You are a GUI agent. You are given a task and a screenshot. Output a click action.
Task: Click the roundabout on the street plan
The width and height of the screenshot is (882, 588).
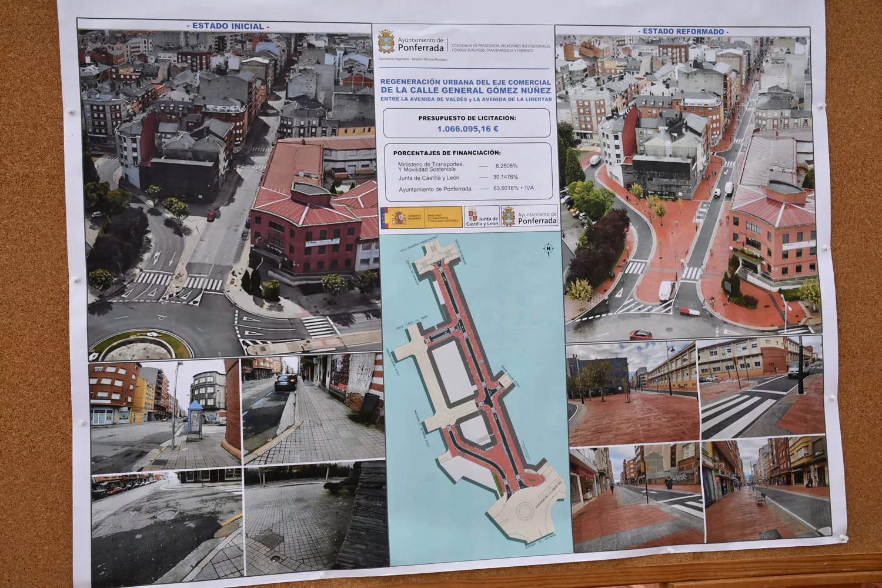point(526,511)
